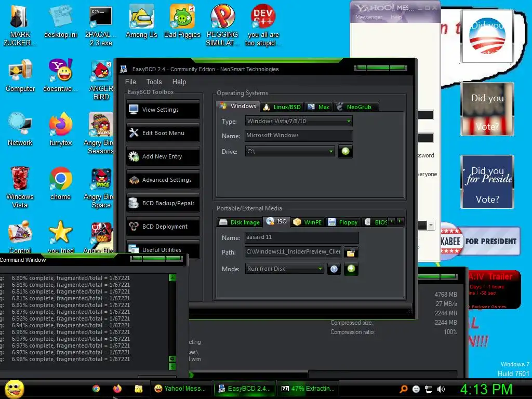This screenshot has height=399, width=532.
Task: Open the Tools menu in EasyBCD
Action: pos(154,82)
